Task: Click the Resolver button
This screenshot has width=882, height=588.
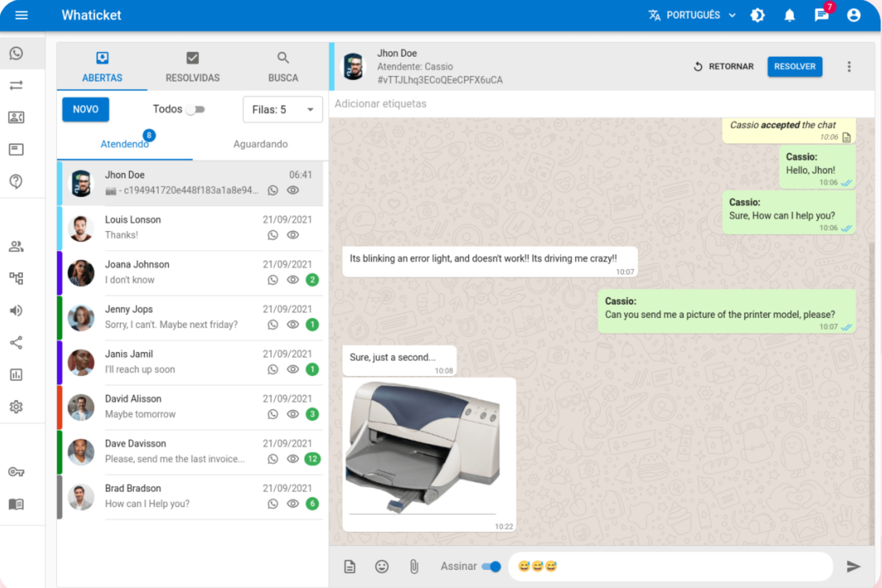Action: pyautogui.click(x=795, y=67)
